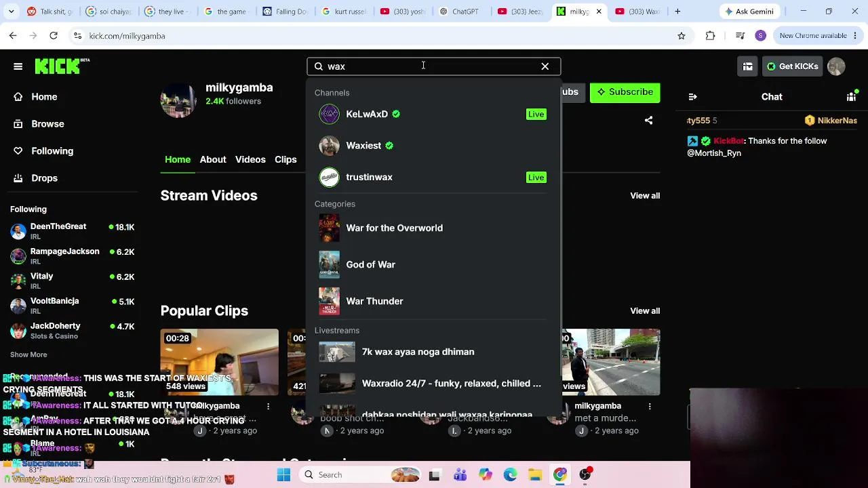Click the milkygamba channel avatar
This screenshot has height=488, width=868.
(178, 100)
